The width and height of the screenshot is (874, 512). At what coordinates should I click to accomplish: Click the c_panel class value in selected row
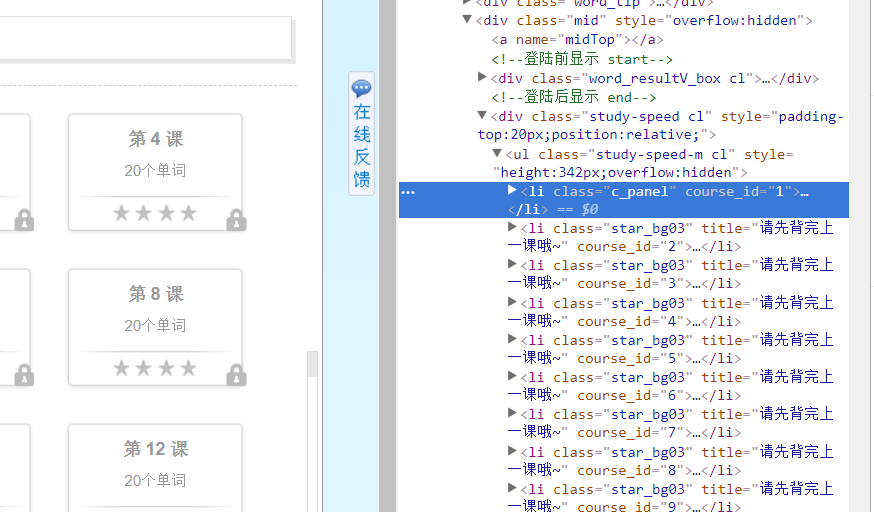pos(639,192)
